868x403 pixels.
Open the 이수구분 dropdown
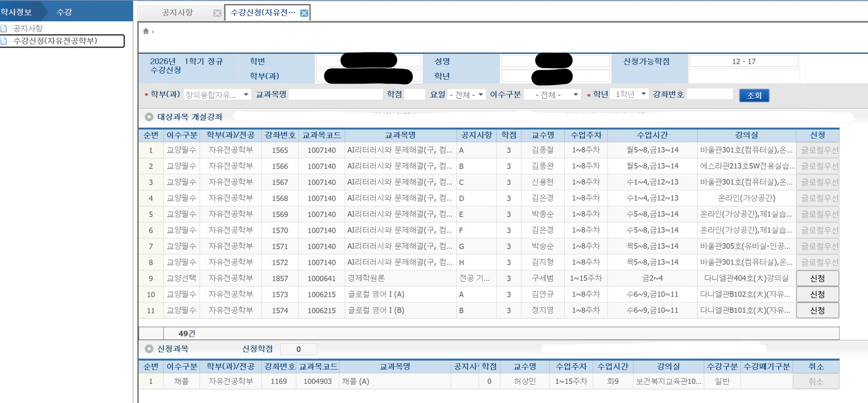pos(552,95)
